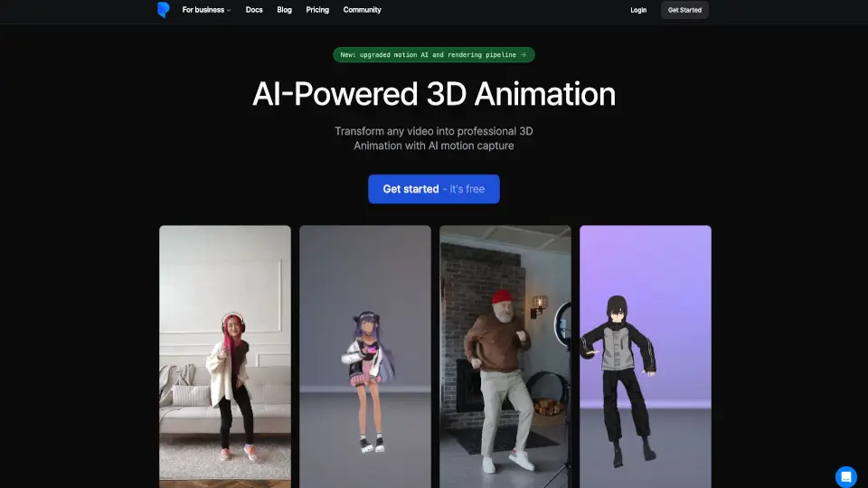Click the arrow in the announcement banner
This screenshot has height=488, width=868.
pos(524,55)
